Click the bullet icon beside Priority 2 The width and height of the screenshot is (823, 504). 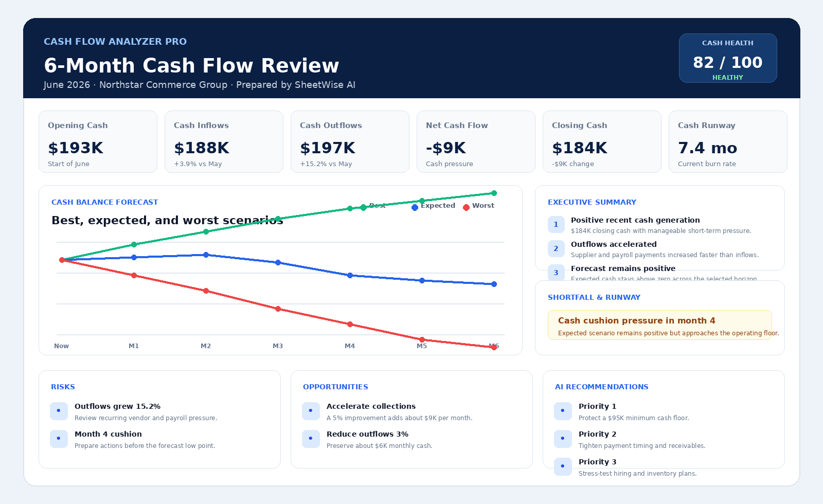click(563, 439)
